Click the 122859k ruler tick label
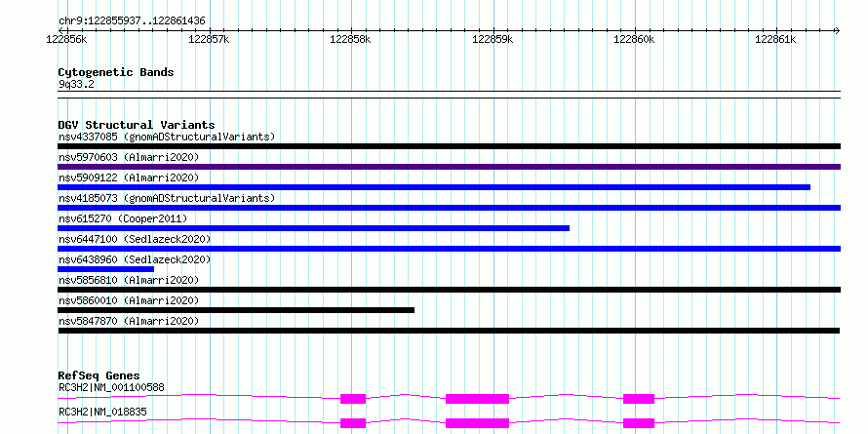This screenshot has width=868, height=434. coord(493,39)
